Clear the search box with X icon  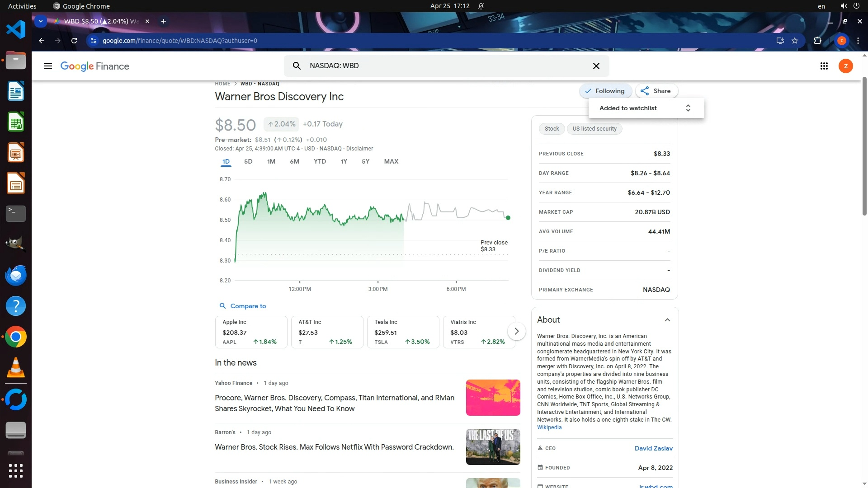coord(596,66)
